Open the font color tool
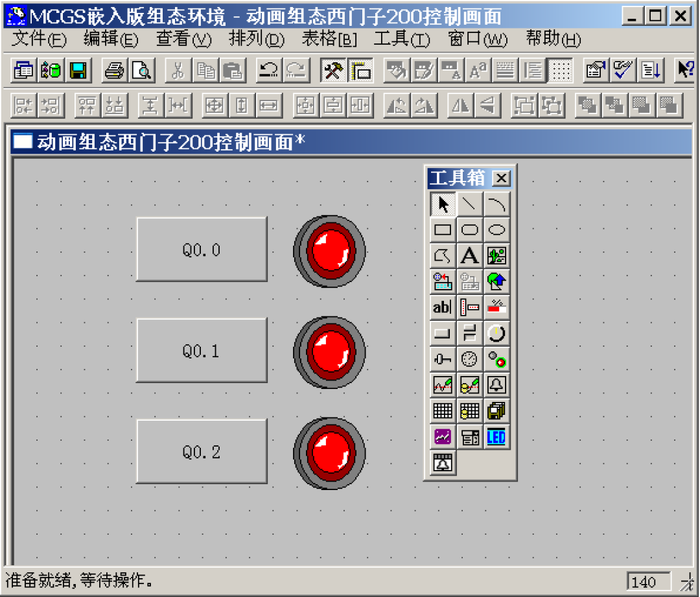This screenshot has height=597, width=700. point(450,70)
